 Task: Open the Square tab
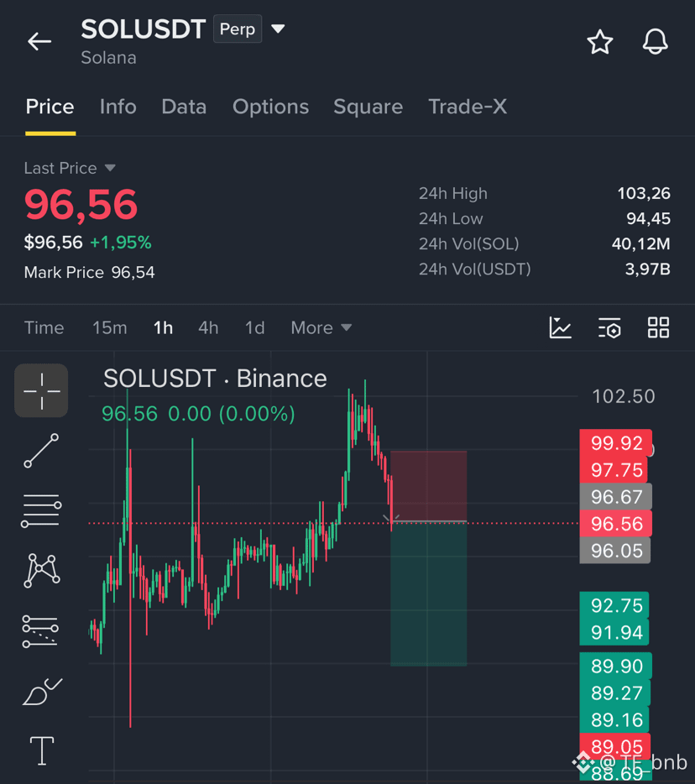point(368,107)
